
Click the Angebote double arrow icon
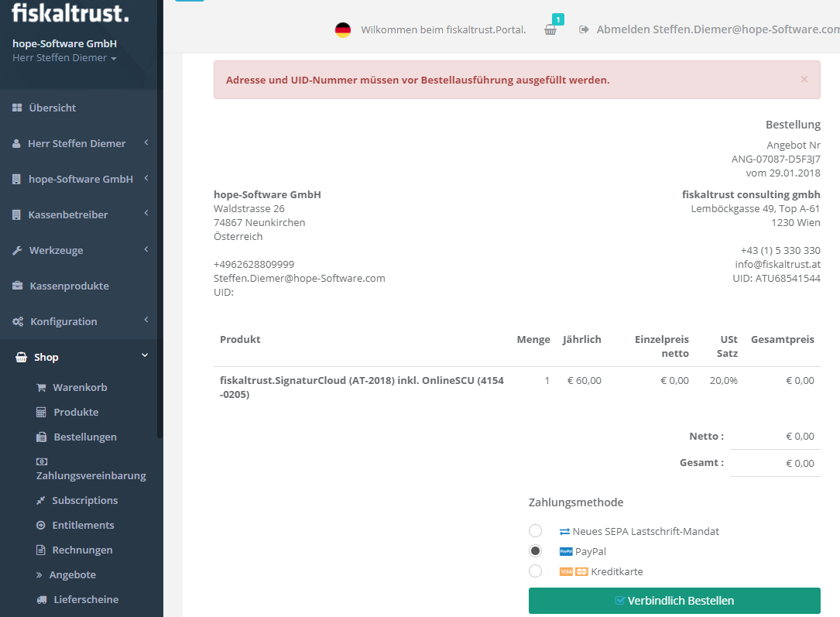(x=39, y=575)
